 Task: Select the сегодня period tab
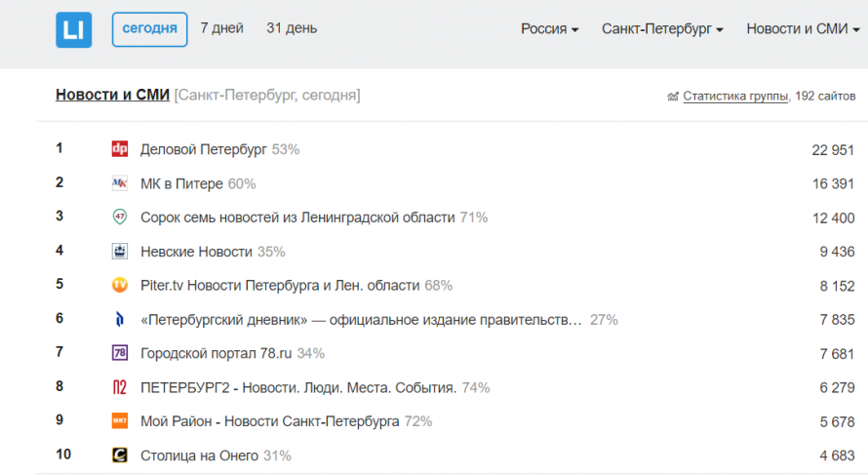click(149, 29)
